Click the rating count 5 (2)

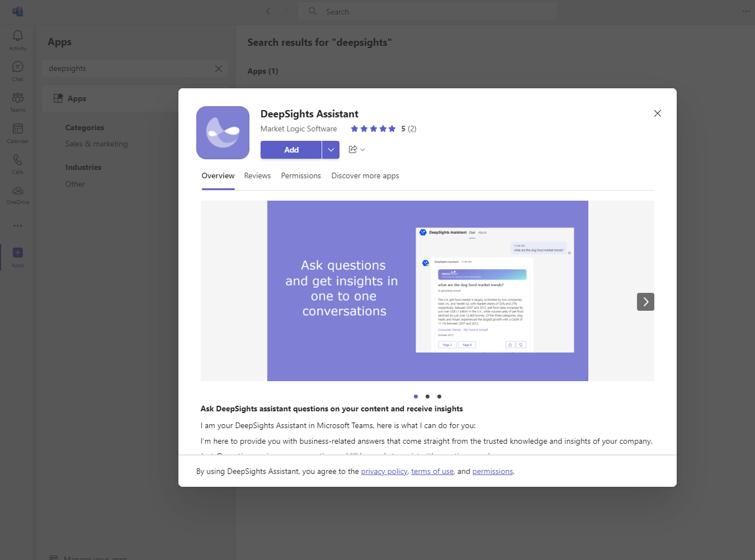click(409, 129)
